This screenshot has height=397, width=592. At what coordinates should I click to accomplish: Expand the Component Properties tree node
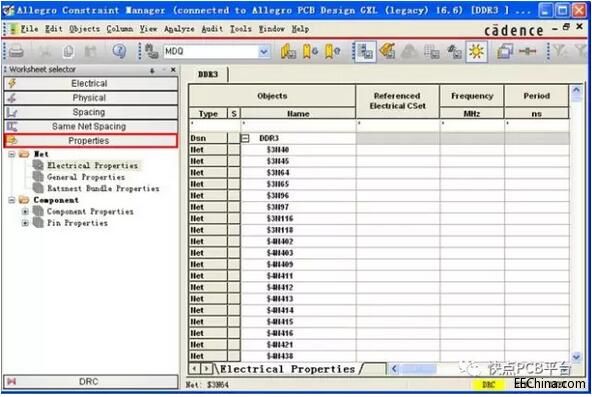point(25,211)
